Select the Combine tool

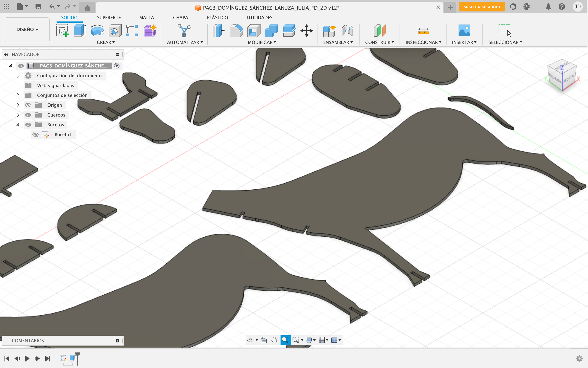point(271,31)
